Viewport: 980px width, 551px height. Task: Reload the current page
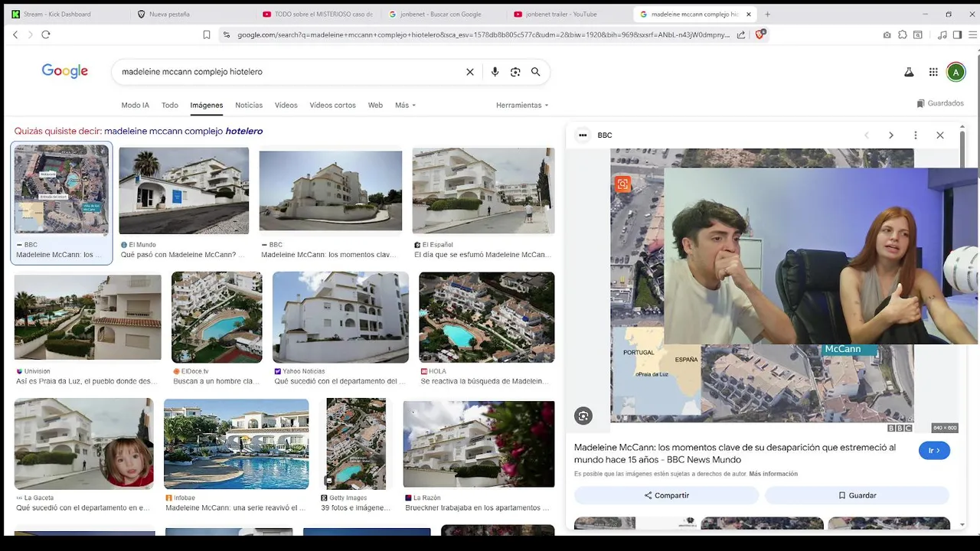point(46,34)
